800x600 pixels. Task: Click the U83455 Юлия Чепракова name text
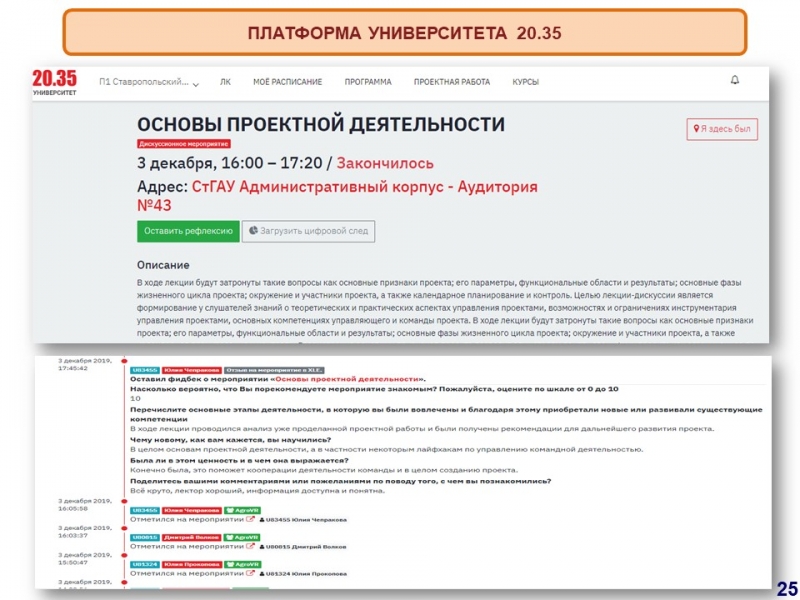pos(306,520)
